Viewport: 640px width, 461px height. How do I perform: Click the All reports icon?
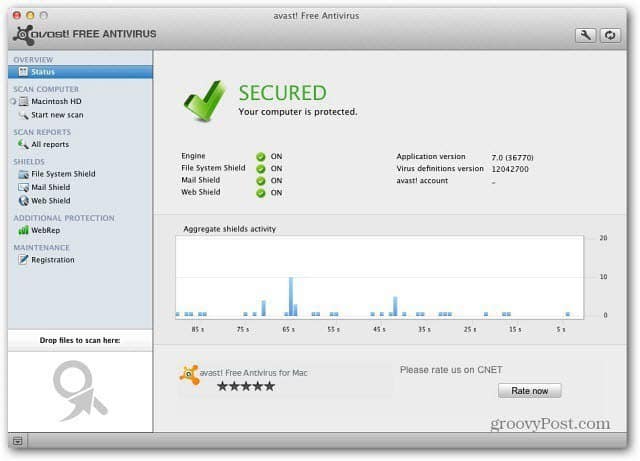coord(23,144)
